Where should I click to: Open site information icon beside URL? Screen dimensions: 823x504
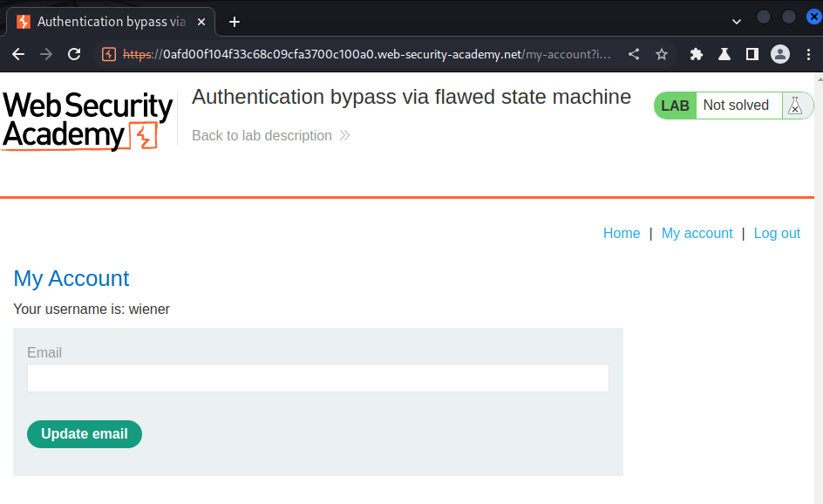click(x=109, y=54)
